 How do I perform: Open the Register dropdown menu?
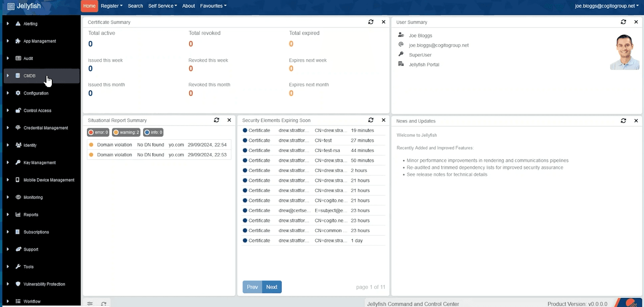pos(112,6)
